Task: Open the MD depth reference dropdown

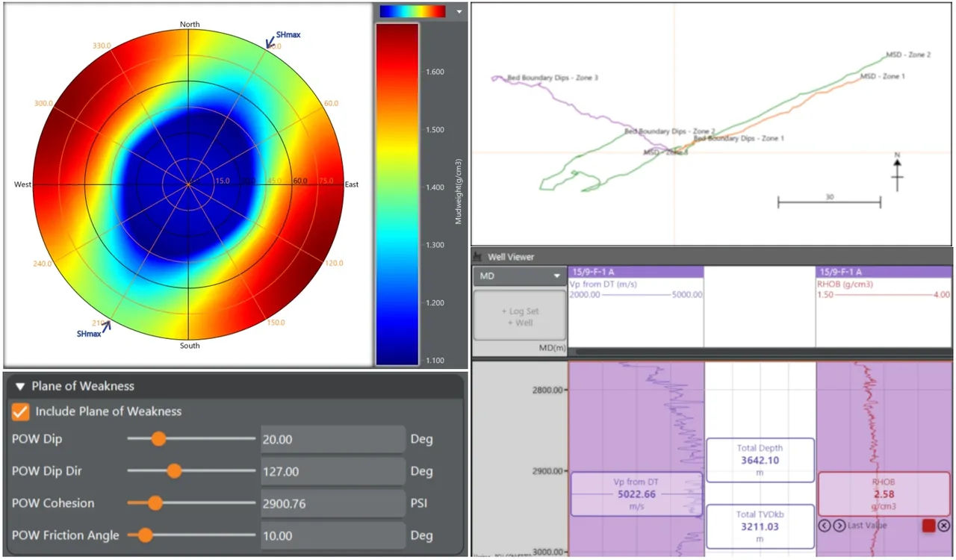Action: (519, 276)
